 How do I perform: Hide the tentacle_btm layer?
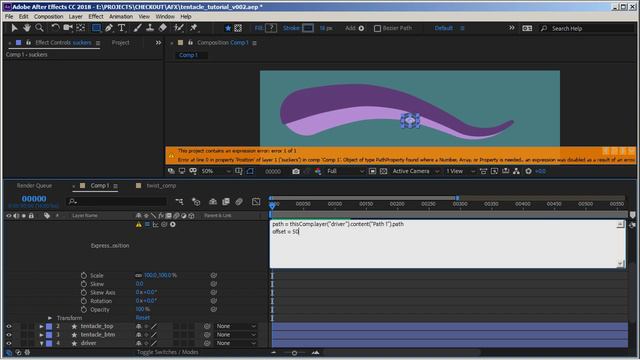tap(9, 335)
